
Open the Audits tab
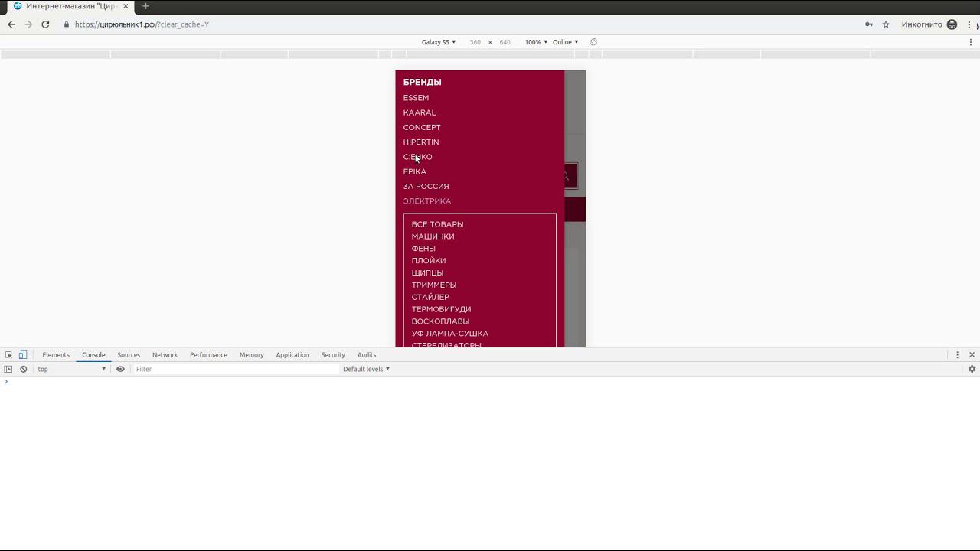[367, 355]
